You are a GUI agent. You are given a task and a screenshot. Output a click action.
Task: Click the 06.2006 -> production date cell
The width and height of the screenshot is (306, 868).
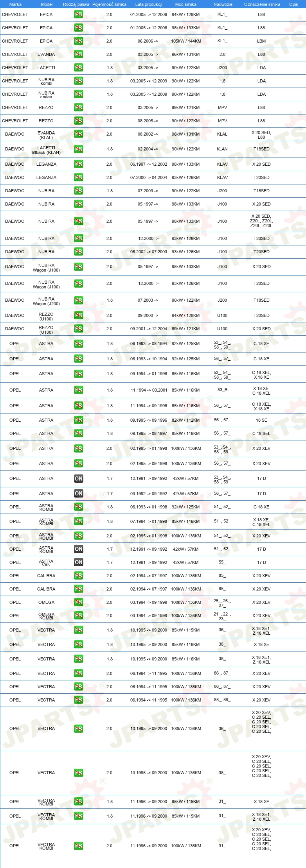[x=148, y=41]
